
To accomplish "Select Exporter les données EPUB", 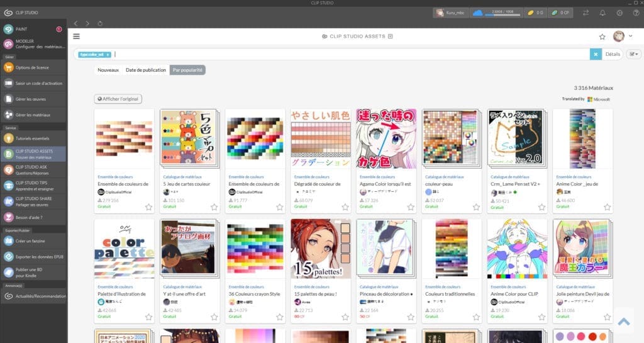I will coord(33,257).
